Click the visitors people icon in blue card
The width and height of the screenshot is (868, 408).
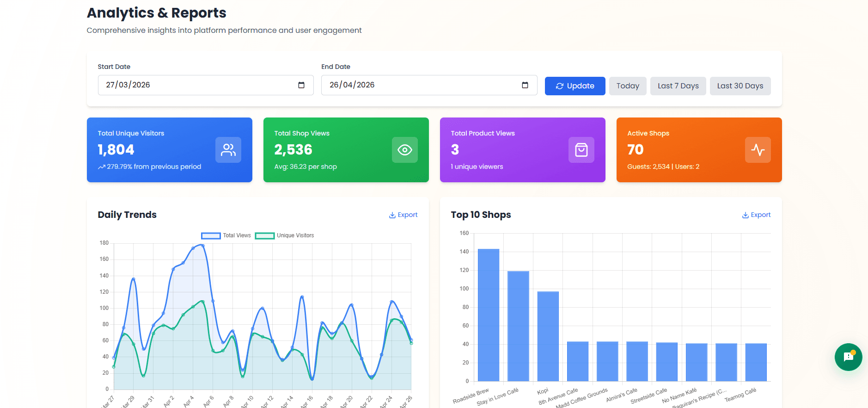point(228,150)
